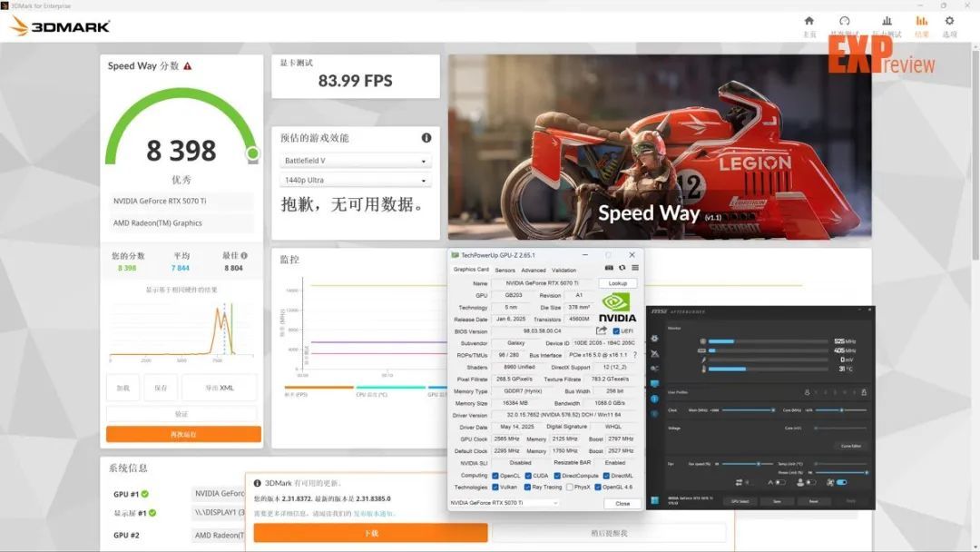The height and width of the screenshot is (552, 980).
Task: Click the Afterburner memory clock slider handle
Action: coord(773,410)
